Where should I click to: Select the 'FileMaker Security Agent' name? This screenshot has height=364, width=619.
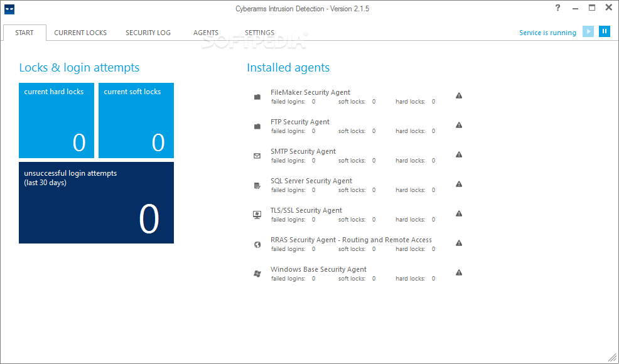[310, 92]
